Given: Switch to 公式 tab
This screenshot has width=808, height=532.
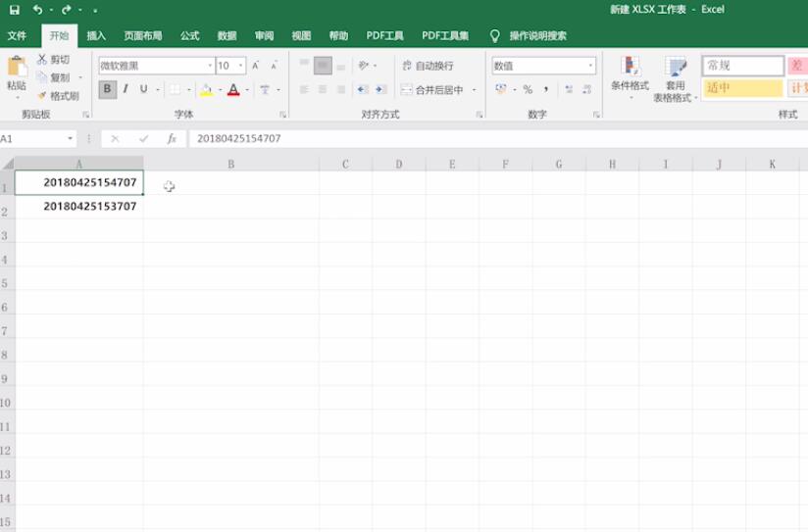Looking at the screenshot, I should pyautogui.click(x=189, y=35).
